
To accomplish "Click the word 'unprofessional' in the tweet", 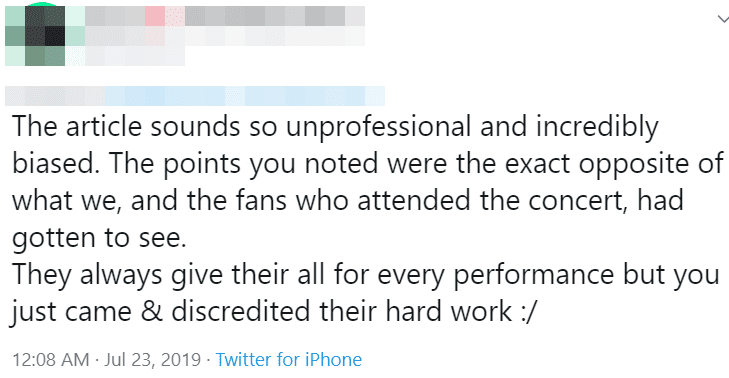I will point(378,127).
